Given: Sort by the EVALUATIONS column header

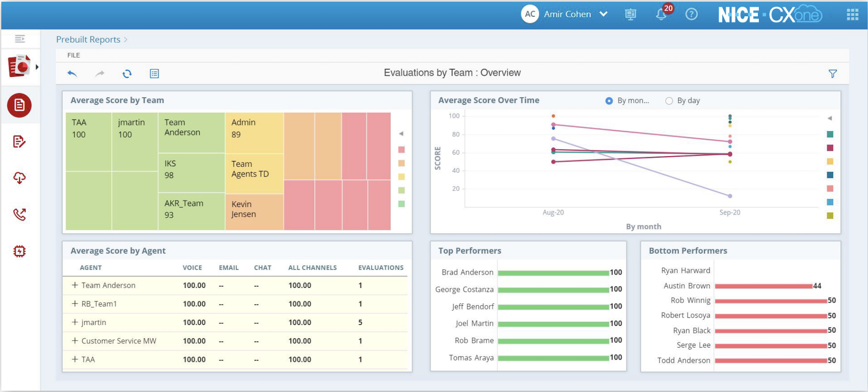Looking at the screenshot, I should click(381, 268).
